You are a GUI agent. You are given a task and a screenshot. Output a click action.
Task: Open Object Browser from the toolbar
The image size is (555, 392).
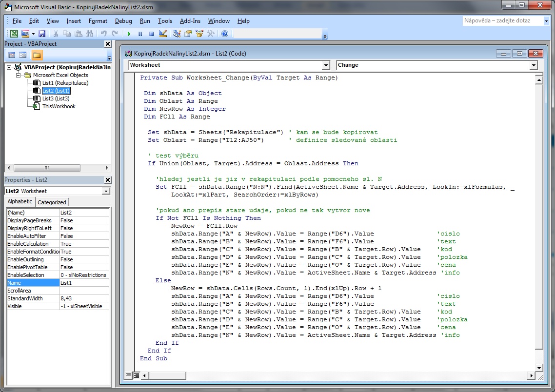click(x=199, y=34)
